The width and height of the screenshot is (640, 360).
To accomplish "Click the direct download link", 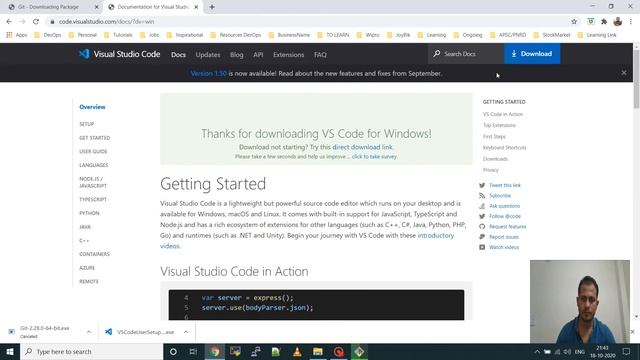I will coord(362,147).
